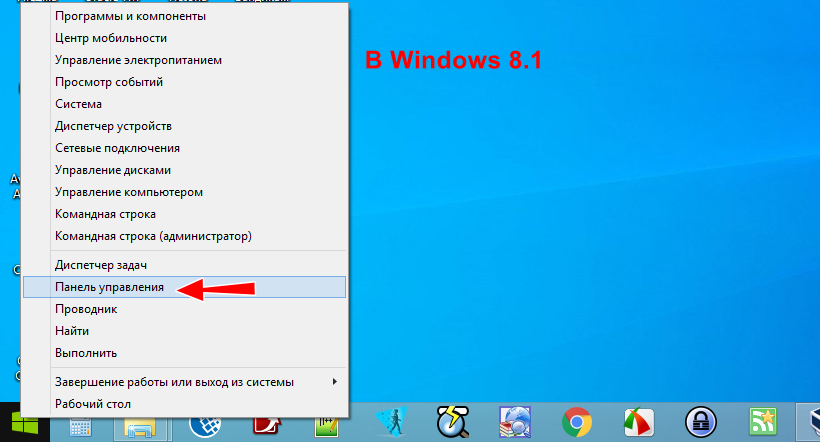Choose the Найти entry
Screen dimensions: 820x442
[x=184, y=331]
